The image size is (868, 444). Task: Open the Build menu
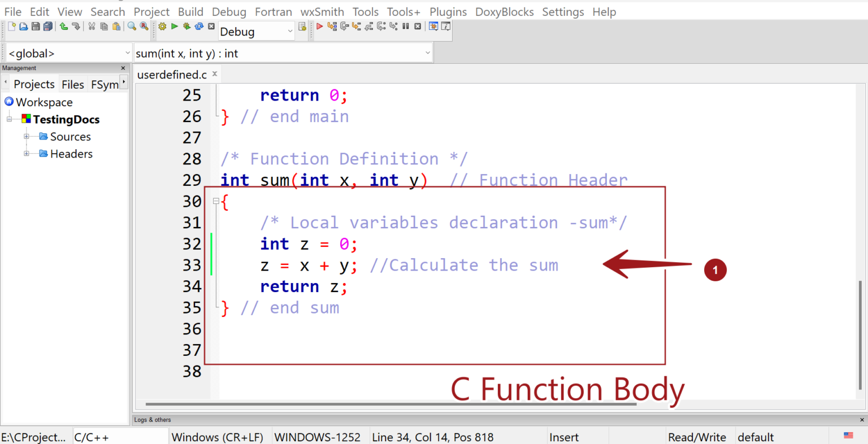click(x=190, y=12)
